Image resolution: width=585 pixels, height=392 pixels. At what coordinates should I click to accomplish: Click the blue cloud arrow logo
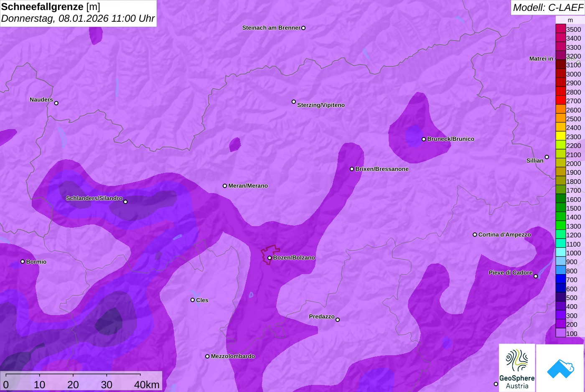pos(560,368)
